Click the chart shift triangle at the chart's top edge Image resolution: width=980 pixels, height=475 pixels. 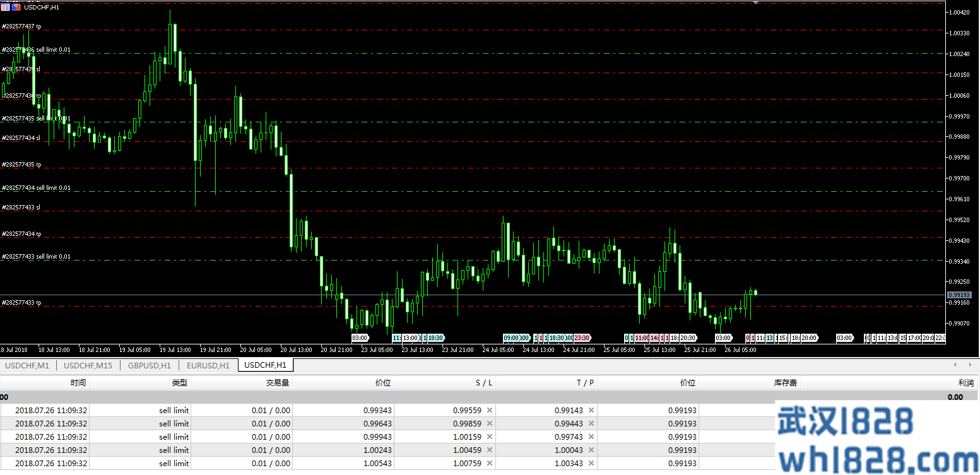(755, 3)
